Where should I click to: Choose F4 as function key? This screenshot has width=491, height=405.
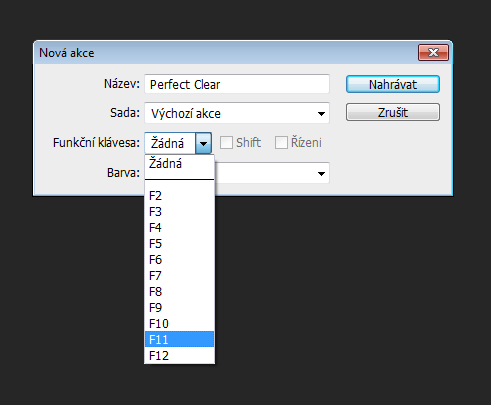(x=179, y=227)
